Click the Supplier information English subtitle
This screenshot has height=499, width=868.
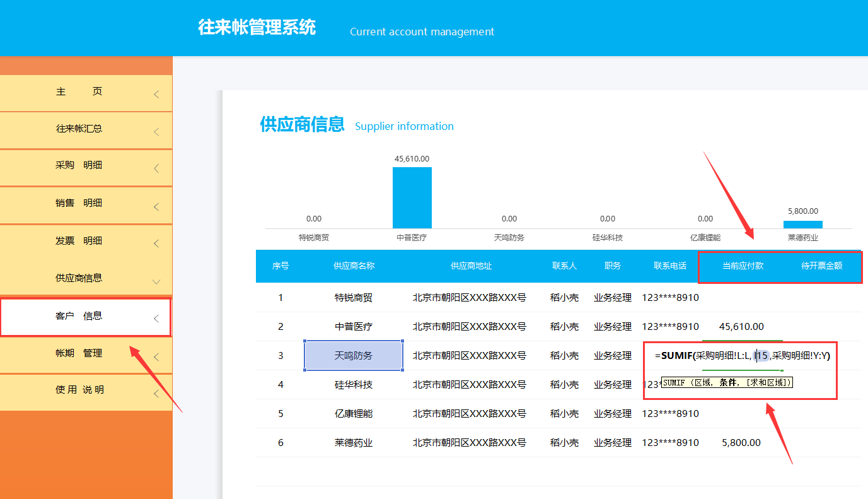(404, 126)
